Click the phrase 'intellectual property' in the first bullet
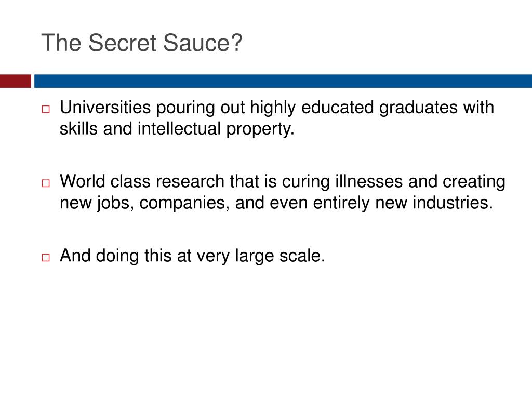The height and width of the screenshot is (399, 532). [216, 129]
